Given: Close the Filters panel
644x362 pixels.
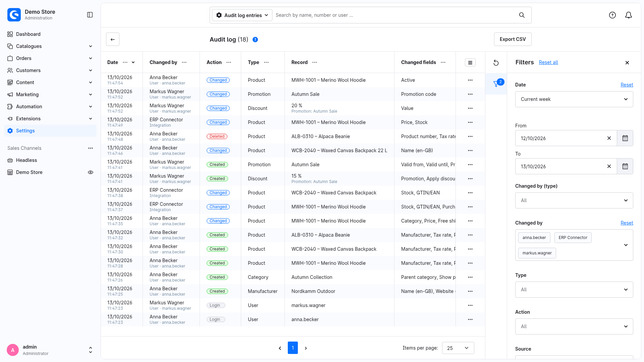Looking at the screenshot, I should [627, 63].
